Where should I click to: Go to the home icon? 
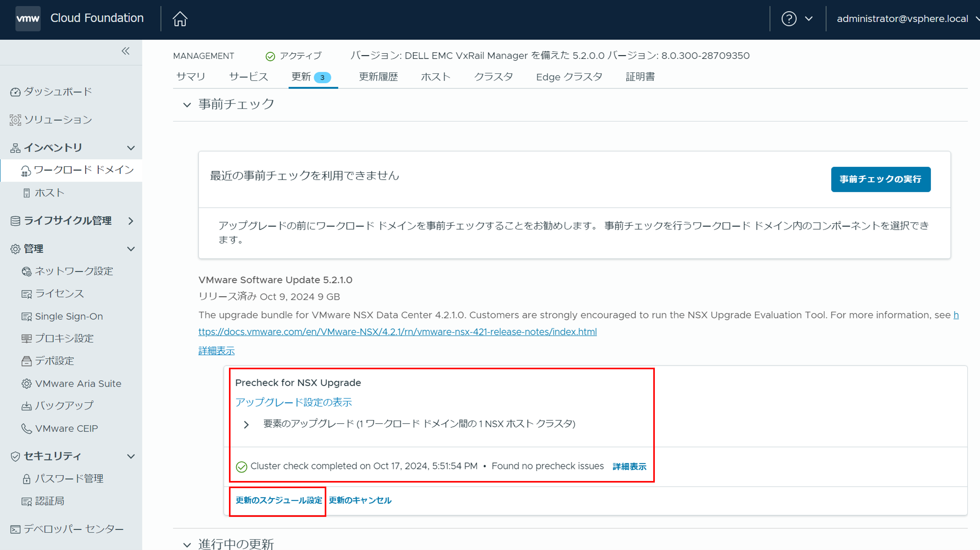tap(180, 19)
